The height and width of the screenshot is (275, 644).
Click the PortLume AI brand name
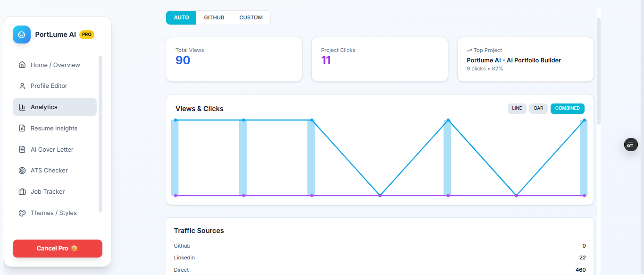[x=56, y=34]
